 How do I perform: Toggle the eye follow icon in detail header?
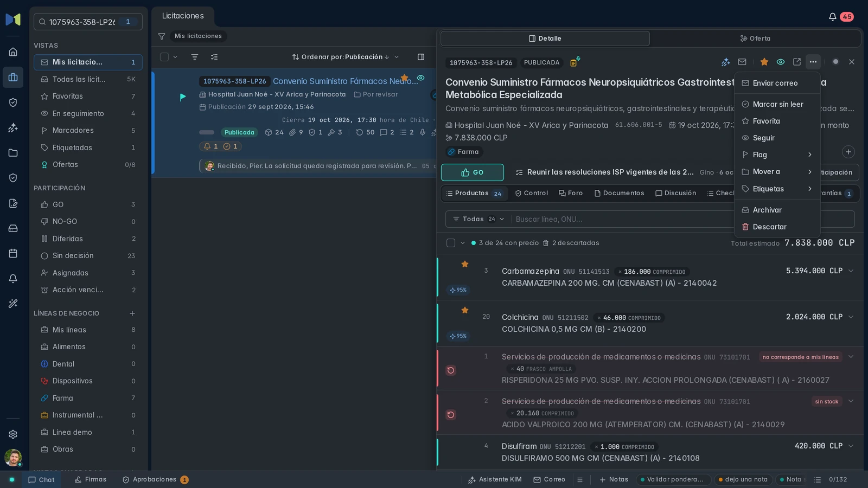(781, 62)
